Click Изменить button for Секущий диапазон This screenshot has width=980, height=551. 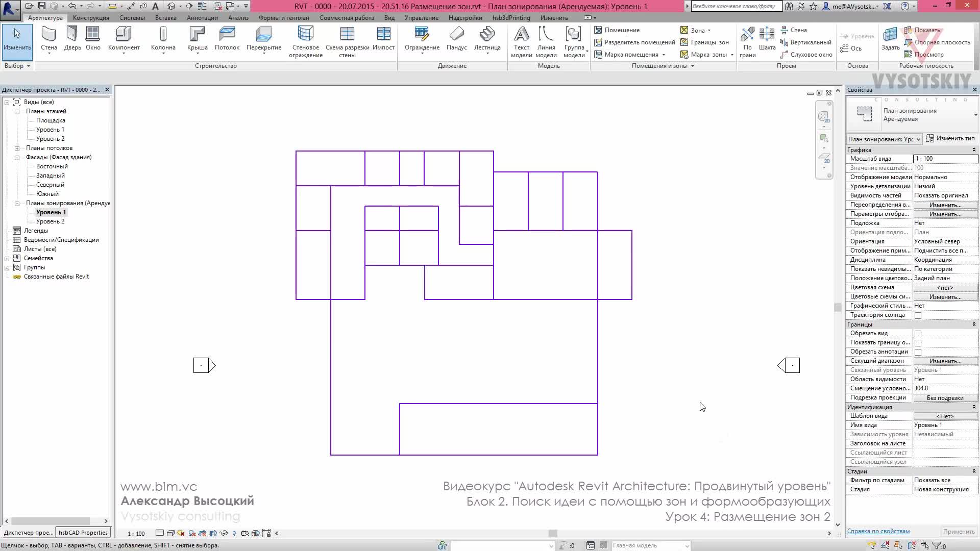coord(945,361)
